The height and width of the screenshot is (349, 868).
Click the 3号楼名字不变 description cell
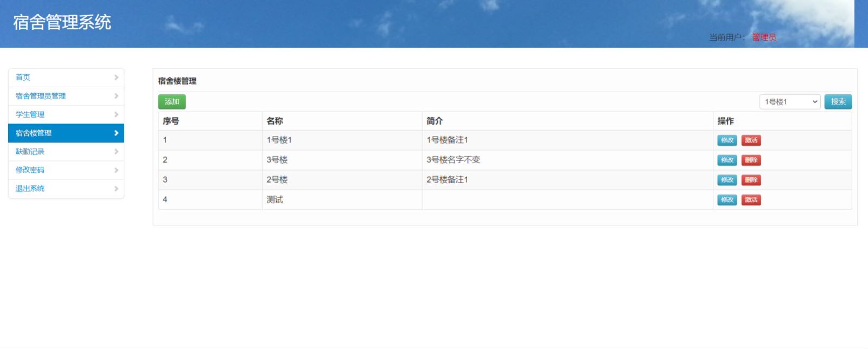(567, 160)
